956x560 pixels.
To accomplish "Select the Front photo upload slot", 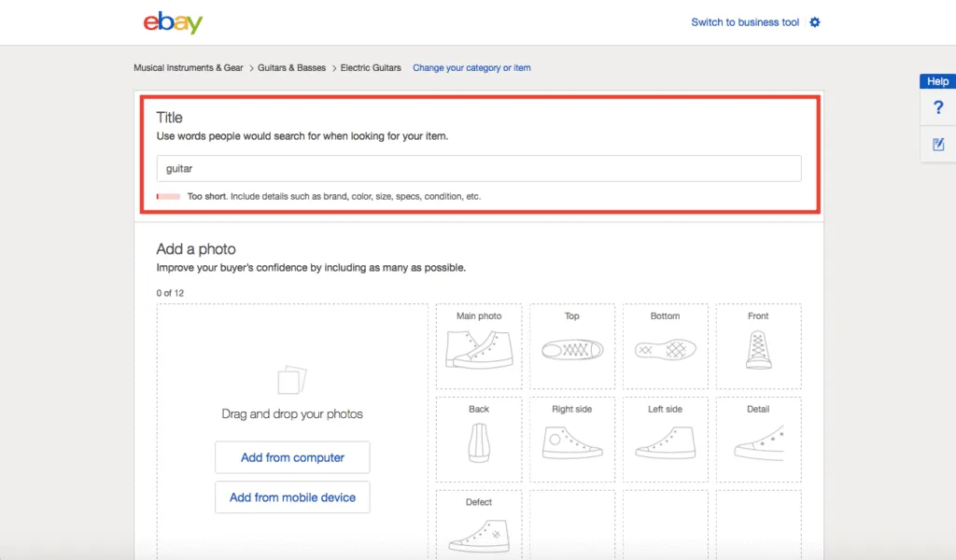I will [758, 345].
